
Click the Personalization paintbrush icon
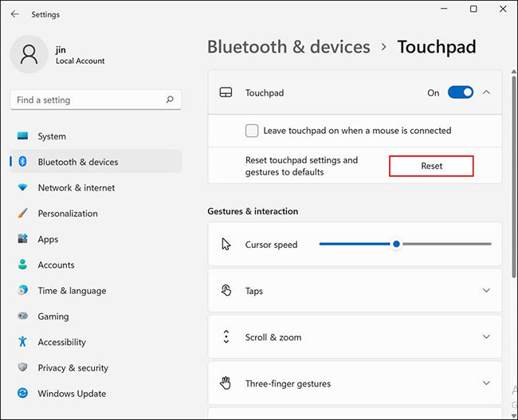22,213
